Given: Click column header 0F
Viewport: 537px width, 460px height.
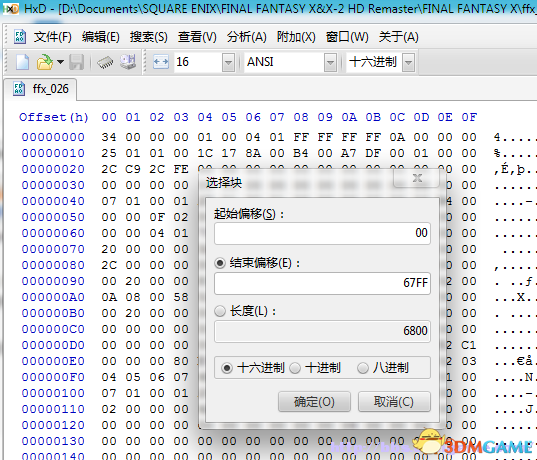Looking at the screenshot, I should 469,117.
